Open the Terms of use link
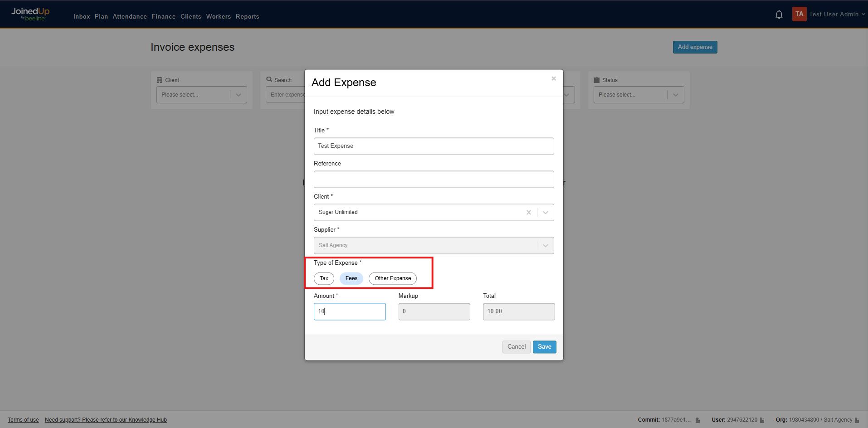Image resolution: width=868 pixels, height=428 pixels. pos(23,419)
